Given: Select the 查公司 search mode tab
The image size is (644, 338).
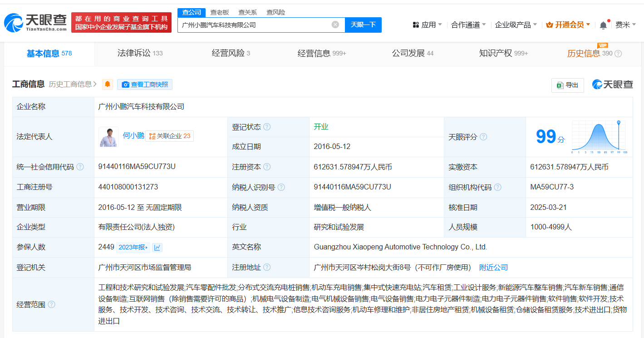Looking at the screenshot, I should click(192, 12).
